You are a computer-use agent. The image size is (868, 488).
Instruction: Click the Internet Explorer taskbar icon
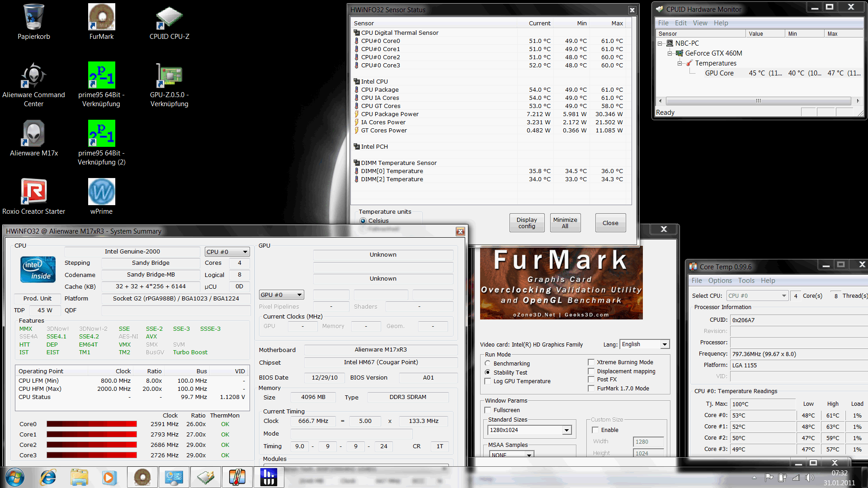click(x=48, y=477)
